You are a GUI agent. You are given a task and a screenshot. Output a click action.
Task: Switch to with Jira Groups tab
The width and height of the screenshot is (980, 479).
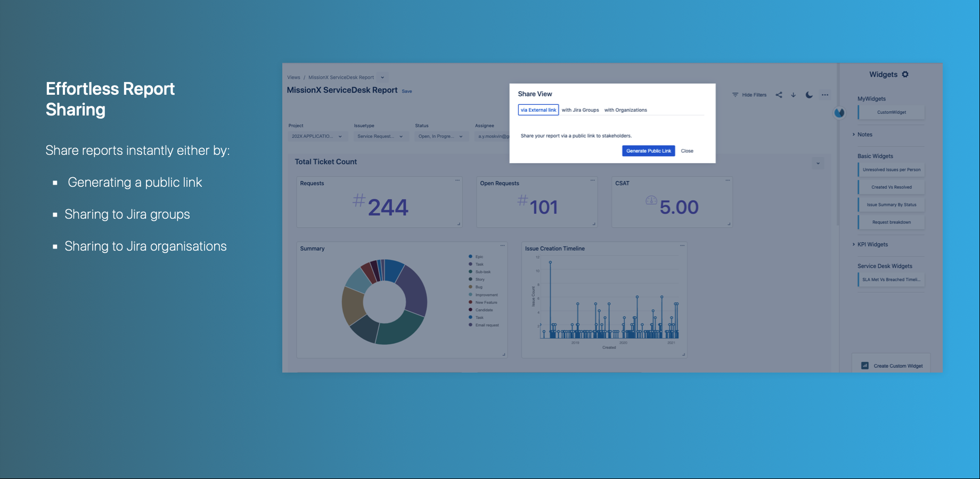(x=580, y=110)
